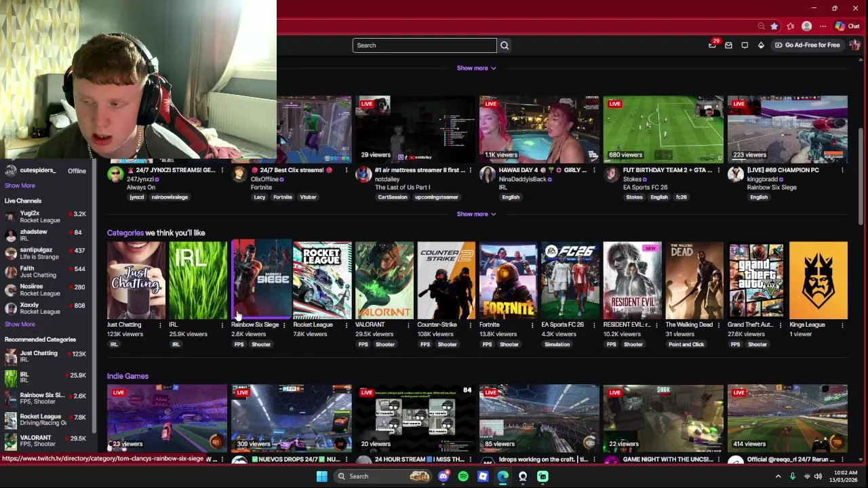Open Copilot Chat in browser toolbar
Screen dimensions: 868x488
(848, 26)
